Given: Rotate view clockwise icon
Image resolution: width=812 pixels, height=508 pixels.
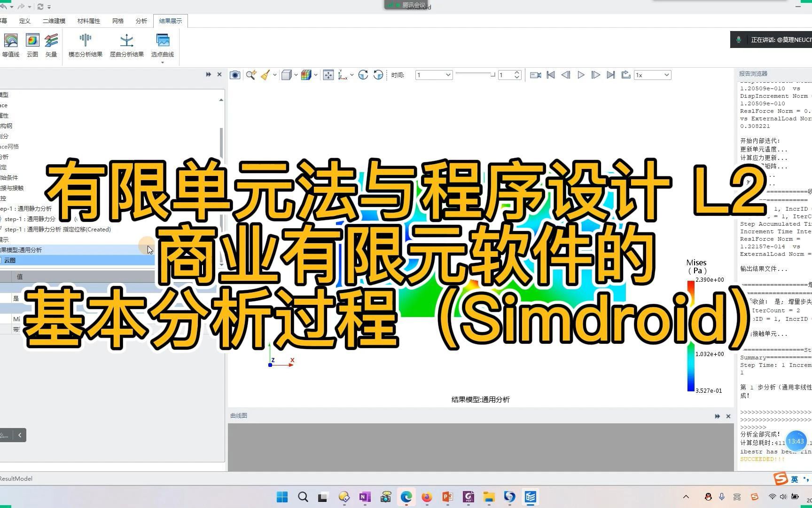Looking at the screenshot, I should 363,75.
